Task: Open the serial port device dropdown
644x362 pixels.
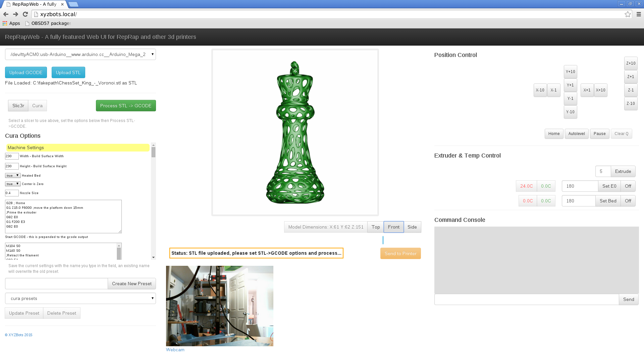Action: tap(80, 54)
